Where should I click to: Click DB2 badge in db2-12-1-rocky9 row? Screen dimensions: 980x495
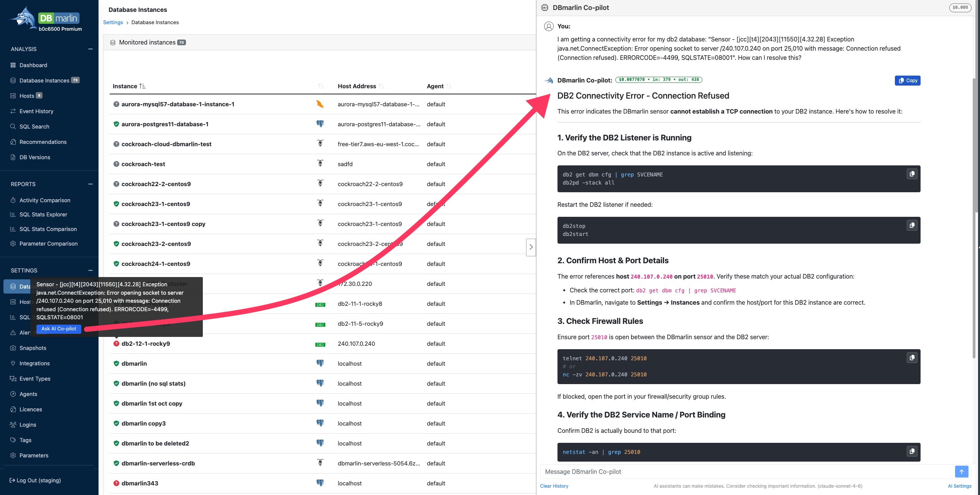coord(320,345)
